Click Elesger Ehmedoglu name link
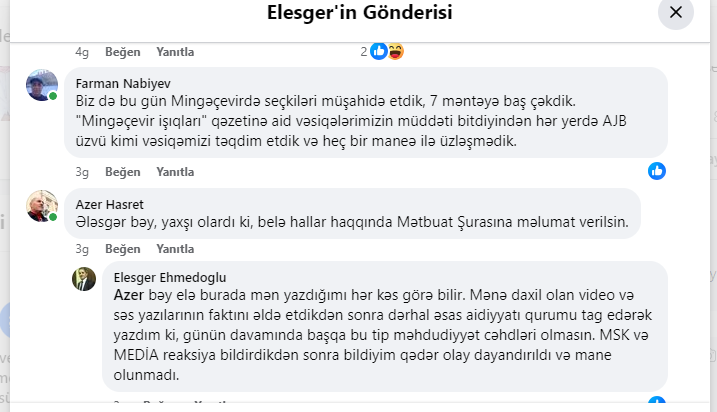 coord(170,278)
